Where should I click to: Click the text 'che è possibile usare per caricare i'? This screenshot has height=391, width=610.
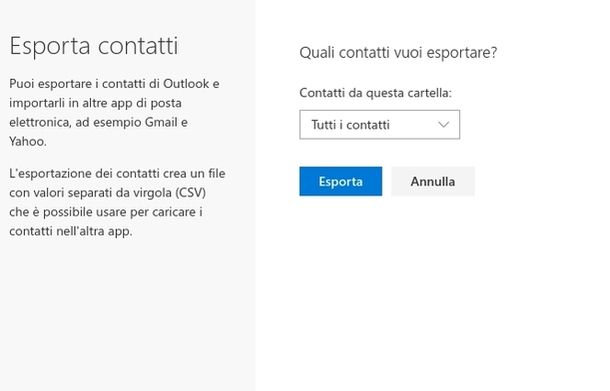click(x=106, y=212)
